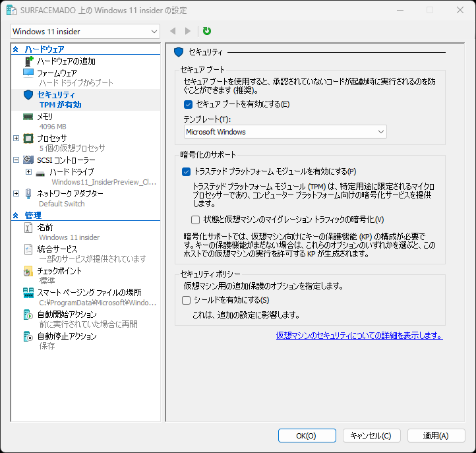The width and height of the screenshot is (476, 453).
Task: Click 一部のサービスが提供されています text
Action: [x=92, y=259]
